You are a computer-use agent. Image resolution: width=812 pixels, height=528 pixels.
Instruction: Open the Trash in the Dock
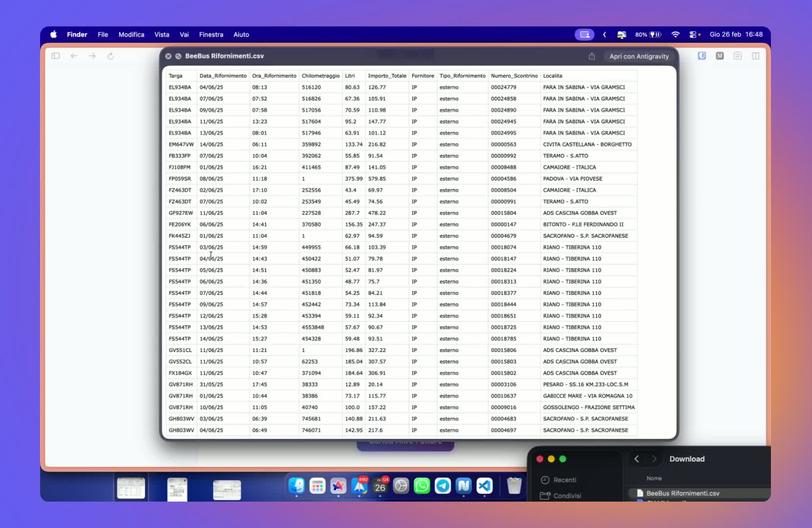(514, 485)
